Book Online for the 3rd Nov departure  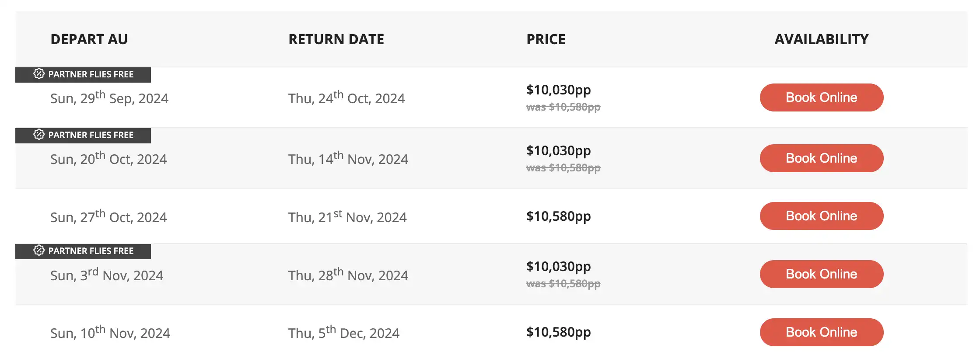pyautogui.click(x=821, y=274)
